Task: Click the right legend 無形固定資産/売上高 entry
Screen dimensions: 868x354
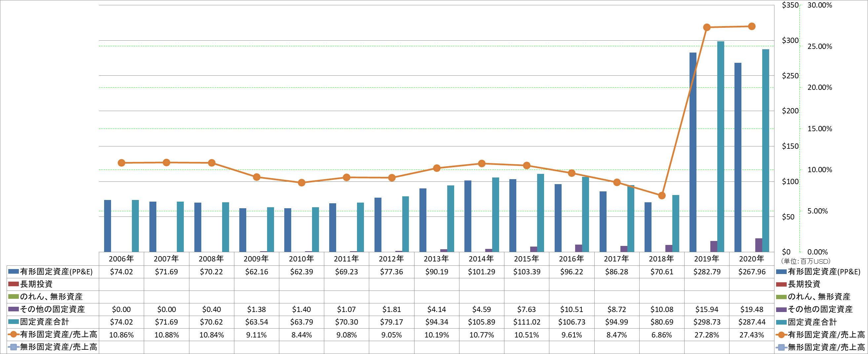Action: coord(820,347)
